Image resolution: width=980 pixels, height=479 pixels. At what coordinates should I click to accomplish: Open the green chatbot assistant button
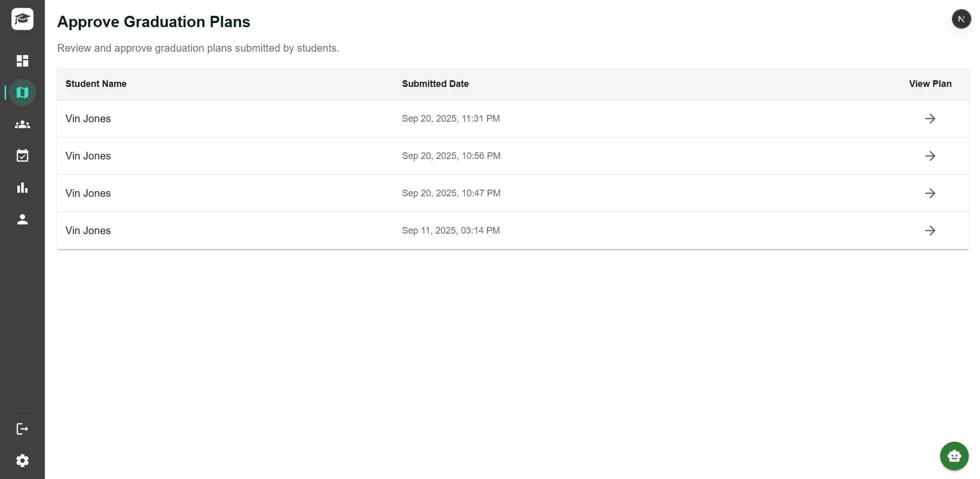[x=954, y=455]
